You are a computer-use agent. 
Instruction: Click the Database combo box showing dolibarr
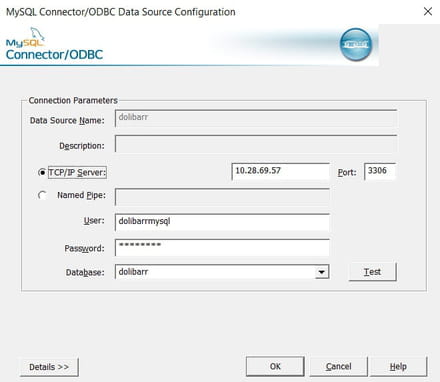[222, 272]
